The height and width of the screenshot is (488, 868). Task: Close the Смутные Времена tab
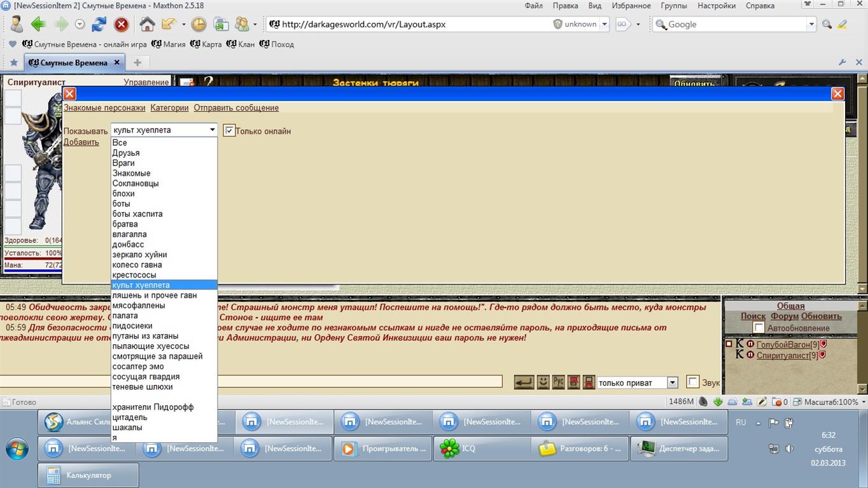tap(117, 62)
